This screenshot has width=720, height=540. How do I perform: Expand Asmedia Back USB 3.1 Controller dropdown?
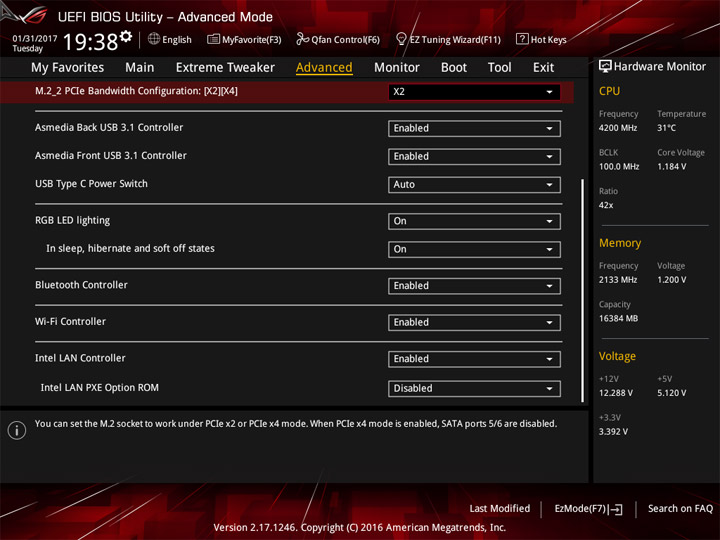tap(474, 129)
